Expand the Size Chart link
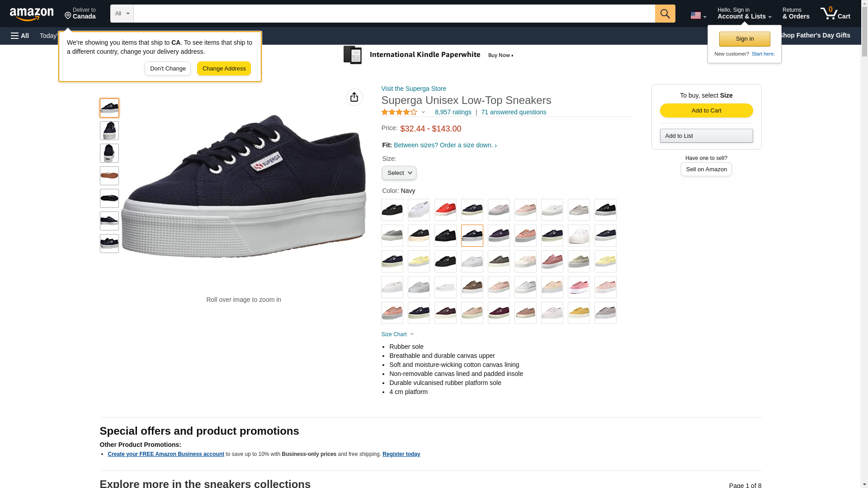 (x=397, y=334)
